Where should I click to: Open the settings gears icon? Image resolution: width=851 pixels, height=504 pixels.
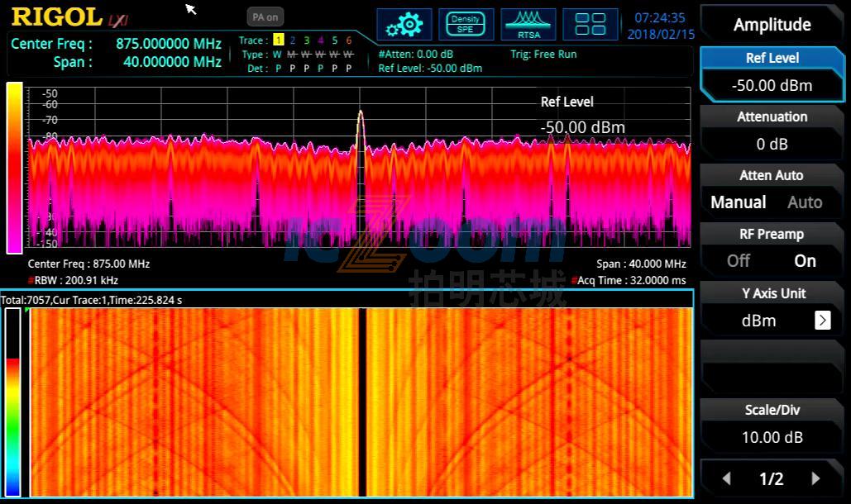tap(404, 25)
